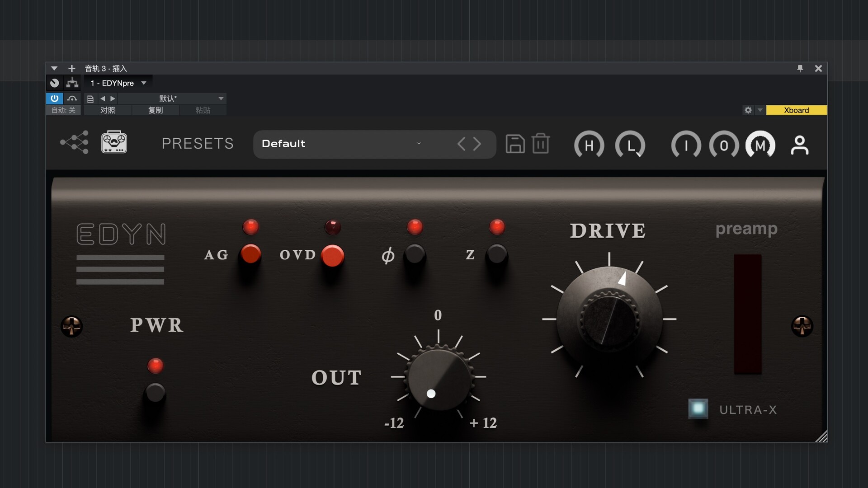
Task: Click the O output knob icon
Action: [724, 145]
